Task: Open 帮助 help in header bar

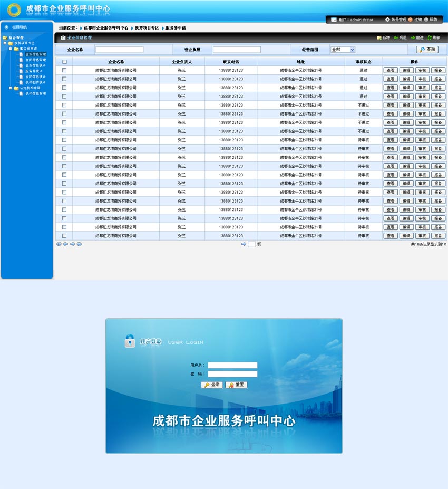Action: (x=426, y=20)
